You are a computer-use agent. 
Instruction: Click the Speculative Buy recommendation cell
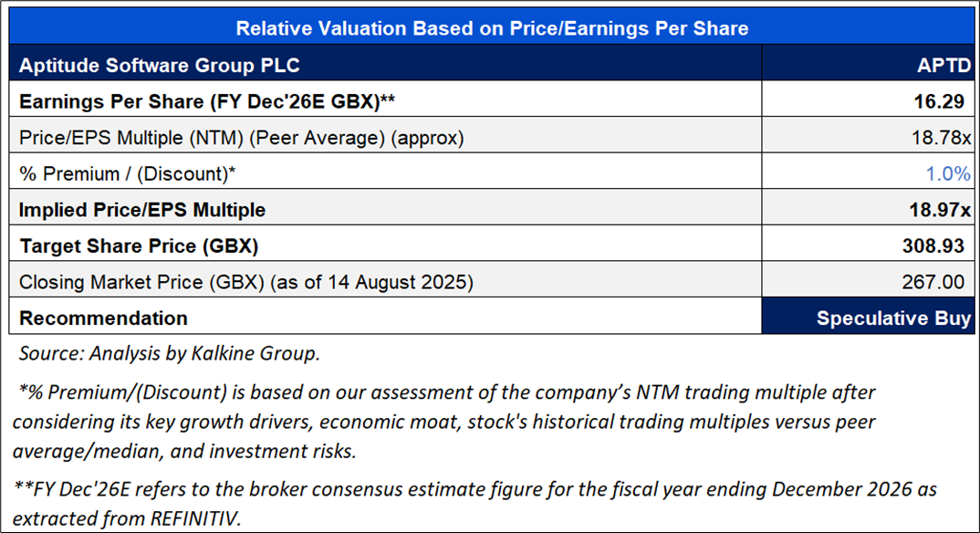click(893, 319)
